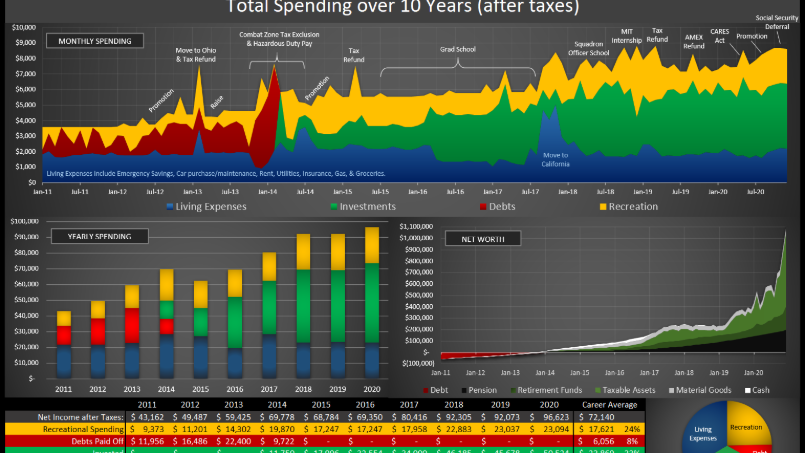The width and height of the screenshot is (805, 453).
Task: Click the 2020 stacked bar in yearly chart
Action: [x=372, y=303]
